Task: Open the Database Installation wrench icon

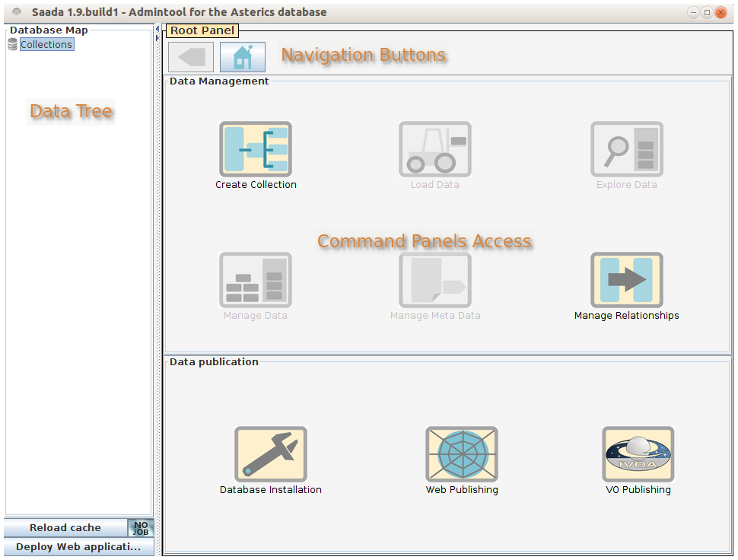Action: (x=271, y=454)
